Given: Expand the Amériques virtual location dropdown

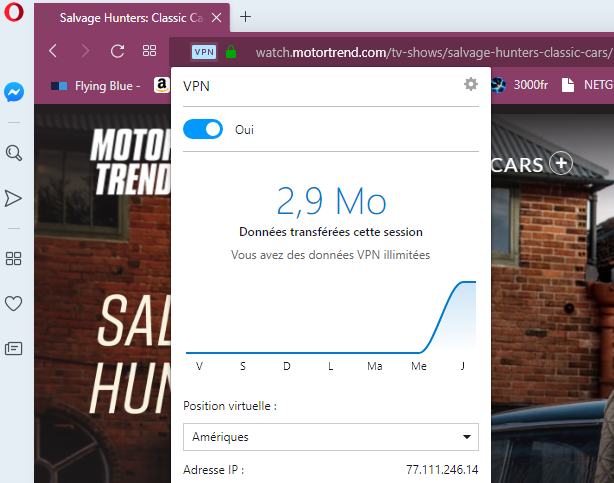Looking at the screenshot, I should click(331, 437).
